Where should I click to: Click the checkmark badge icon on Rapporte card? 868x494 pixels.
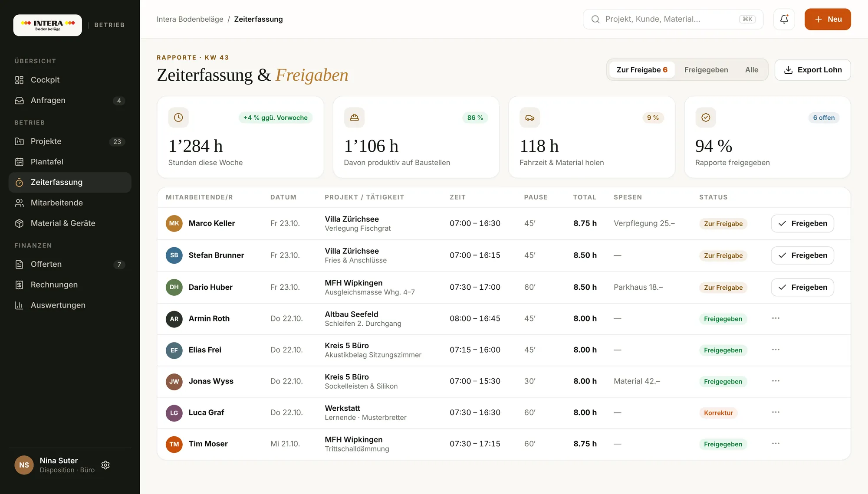706,118
